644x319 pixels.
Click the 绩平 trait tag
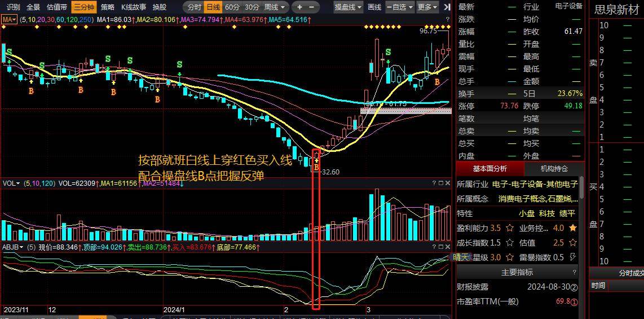[567, 213]
